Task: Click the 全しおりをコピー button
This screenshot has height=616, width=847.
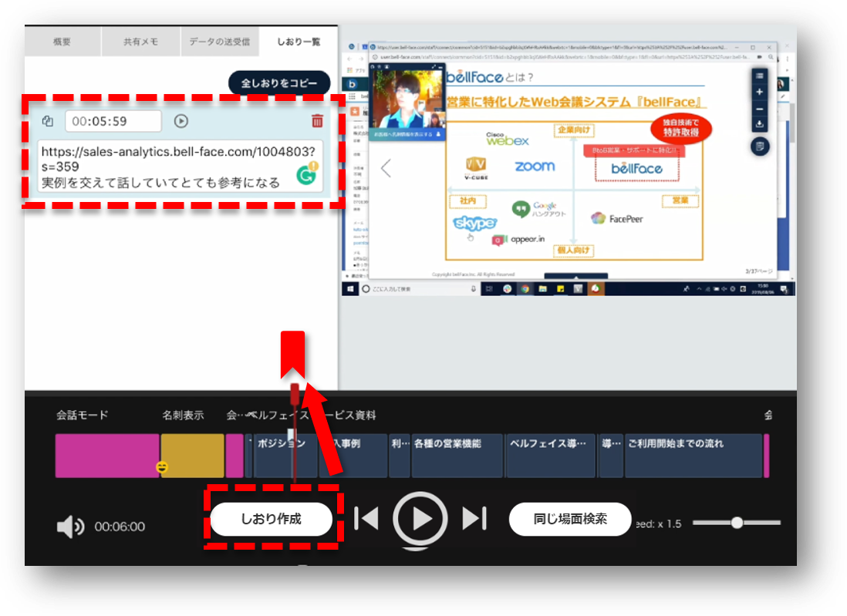Action: click(x=279, y=83)
